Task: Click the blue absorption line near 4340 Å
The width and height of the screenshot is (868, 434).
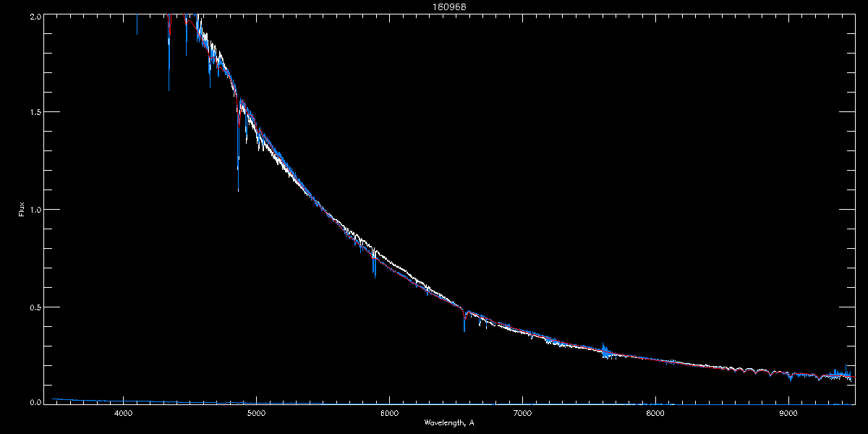Action: point(169,72)
